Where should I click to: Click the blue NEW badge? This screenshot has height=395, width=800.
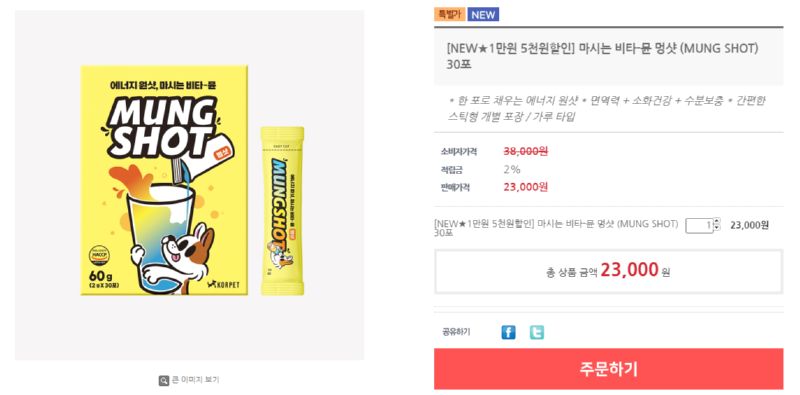coord(483,14)
